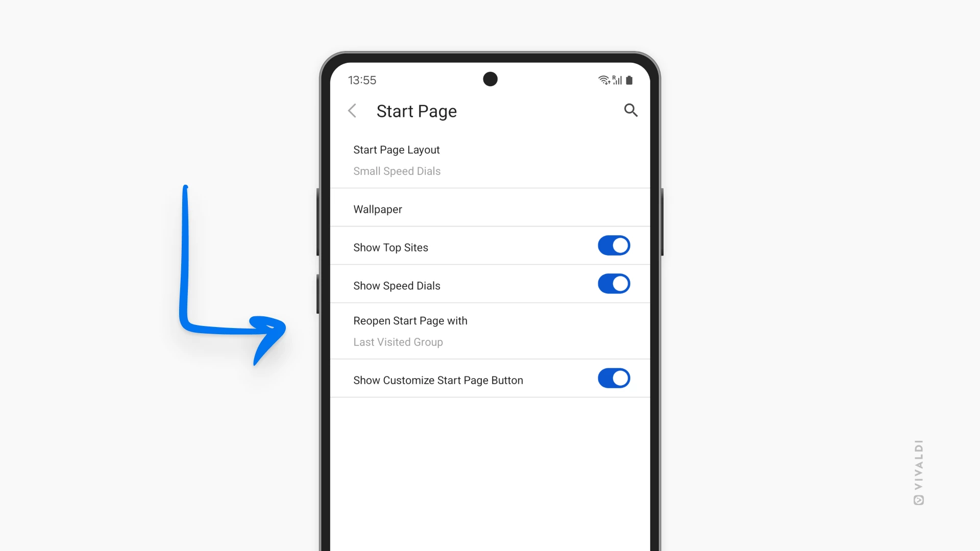Open Small Speed Dials layout option
Viewport: 980px width, 551px height.
click(489, 159)
